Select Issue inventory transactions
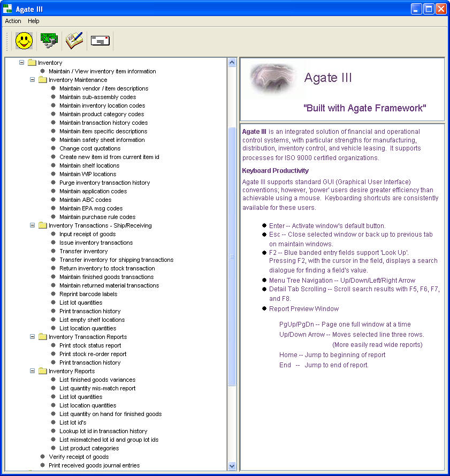 [x=96, y=243]
